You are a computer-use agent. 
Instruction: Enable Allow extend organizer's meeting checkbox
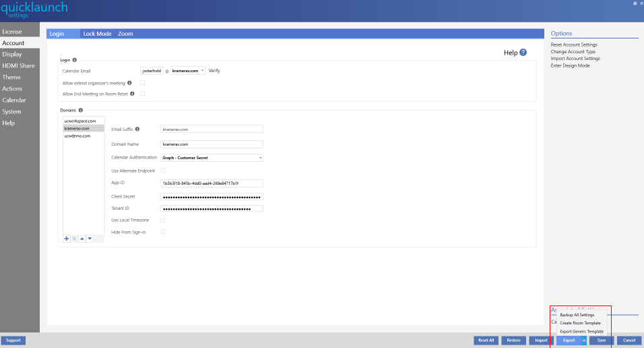pyautogui.click(x=143, y=83)
